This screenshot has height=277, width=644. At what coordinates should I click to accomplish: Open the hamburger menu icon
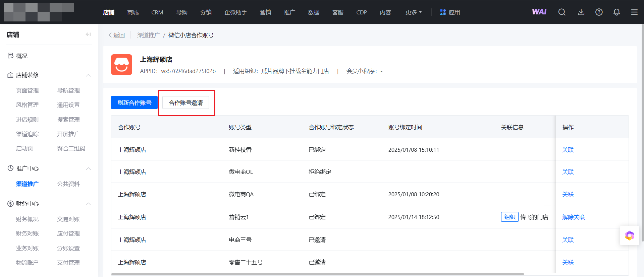634,12
